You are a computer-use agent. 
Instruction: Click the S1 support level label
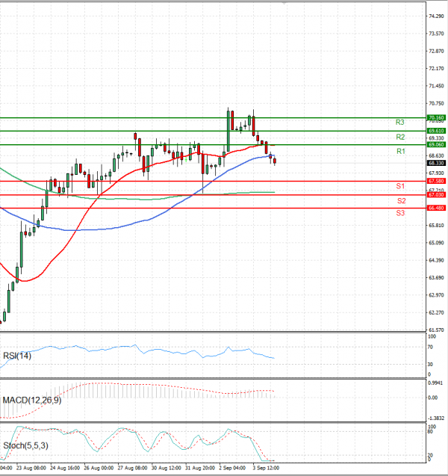pyautogui.click(x=400, y=186)
